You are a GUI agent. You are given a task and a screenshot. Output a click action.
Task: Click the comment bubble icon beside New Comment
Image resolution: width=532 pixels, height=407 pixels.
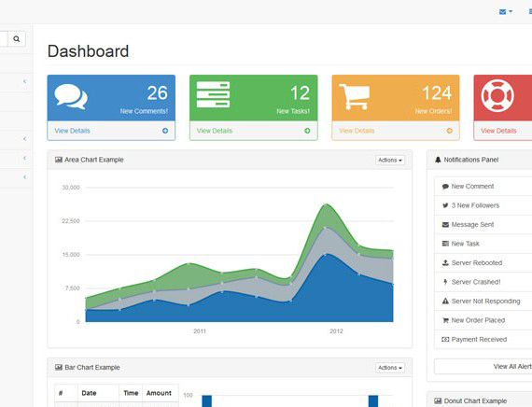coord(445,187)
